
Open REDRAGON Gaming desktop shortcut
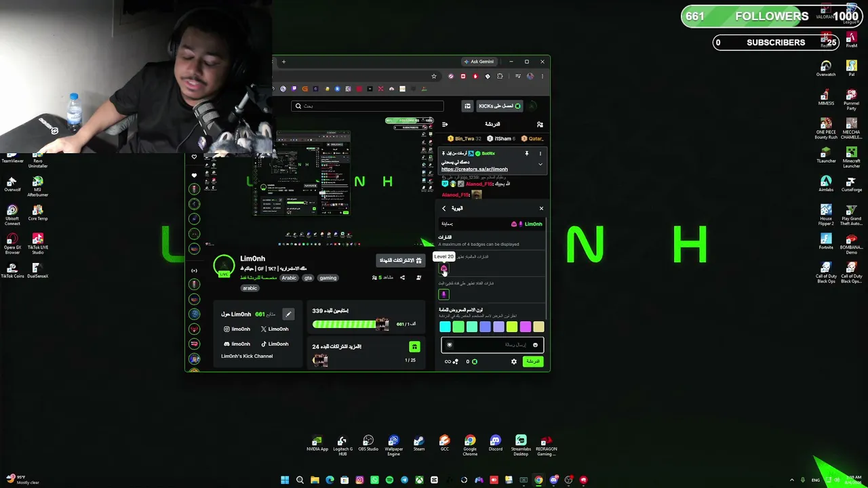[x=546, y=445]
